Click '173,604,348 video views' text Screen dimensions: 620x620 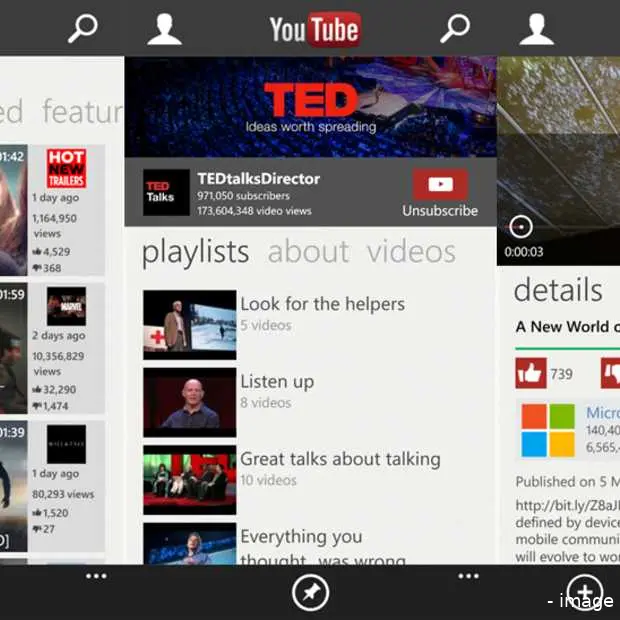click(254, 211)
